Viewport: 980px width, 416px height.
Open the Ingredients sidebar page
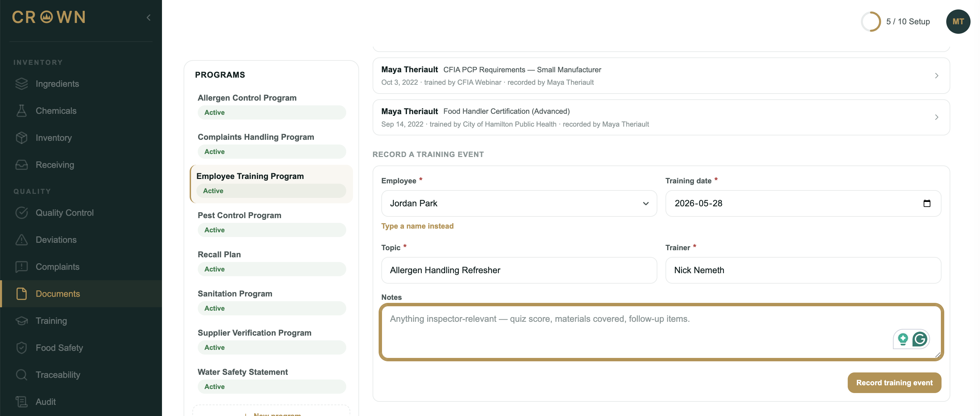coord(81,84)
